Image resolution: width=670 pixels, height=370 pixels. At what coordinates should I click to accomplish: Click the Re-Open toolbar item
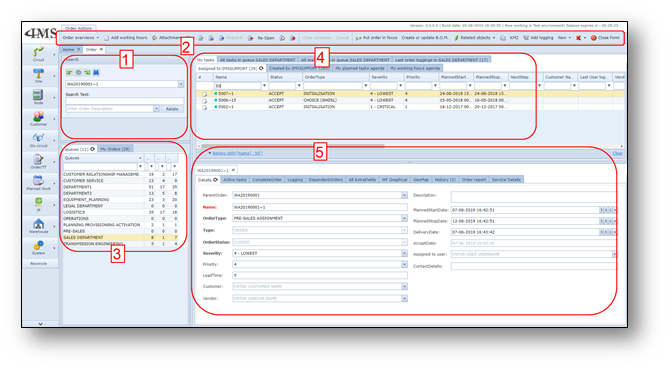click(x=262, y=38)
